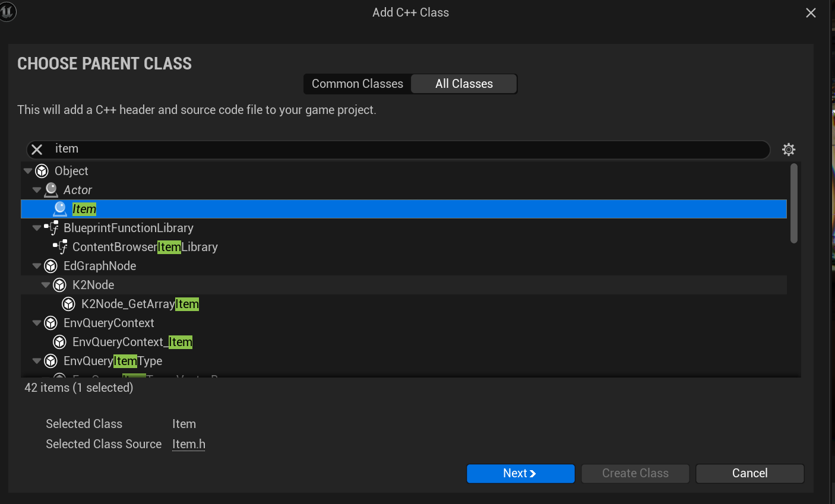835x504 pixels.
Task: Collapse the Object tree node
Action: pos(28,171)
